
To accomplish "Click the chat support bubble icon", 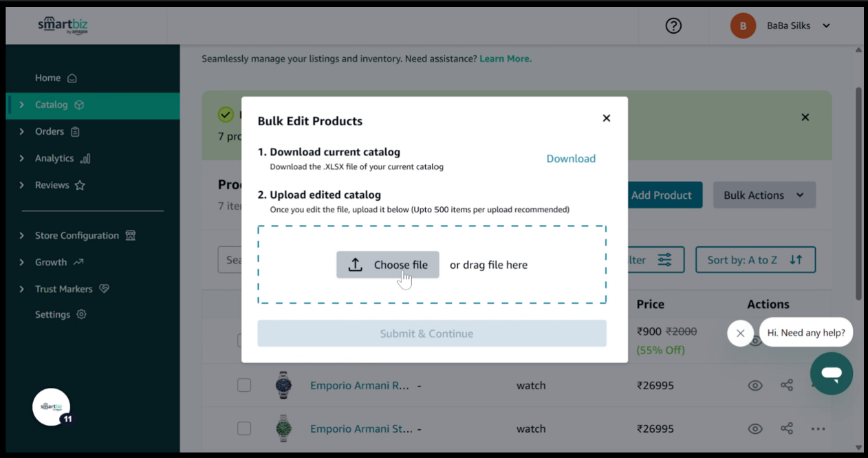I will [831, 373].
